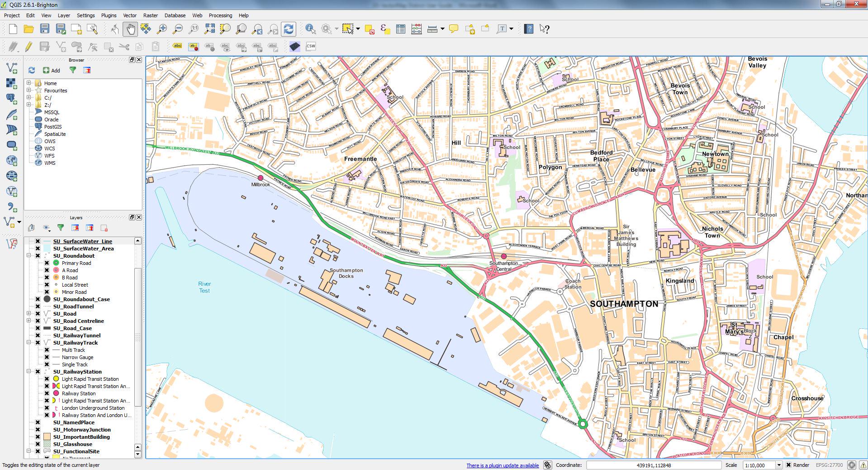
Task: Select the Identify Features tool
Action: [x=310, y=29]
